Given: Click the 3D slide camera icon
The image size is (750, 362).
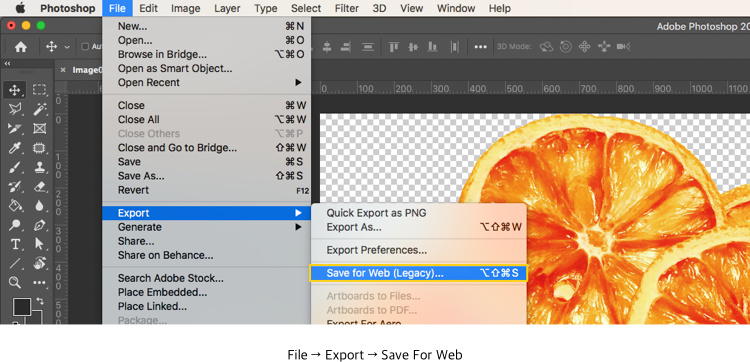Looking at the screenshot, I should (604, 46).
